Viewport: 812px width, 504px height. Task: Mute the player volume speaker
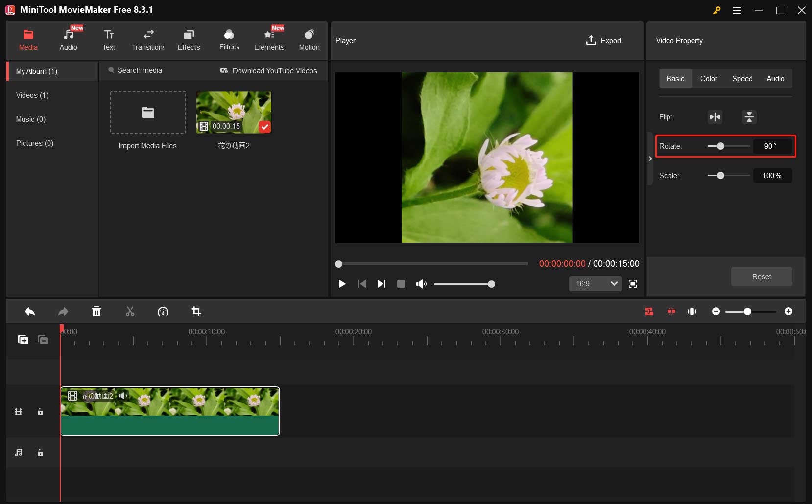[421, 284]
